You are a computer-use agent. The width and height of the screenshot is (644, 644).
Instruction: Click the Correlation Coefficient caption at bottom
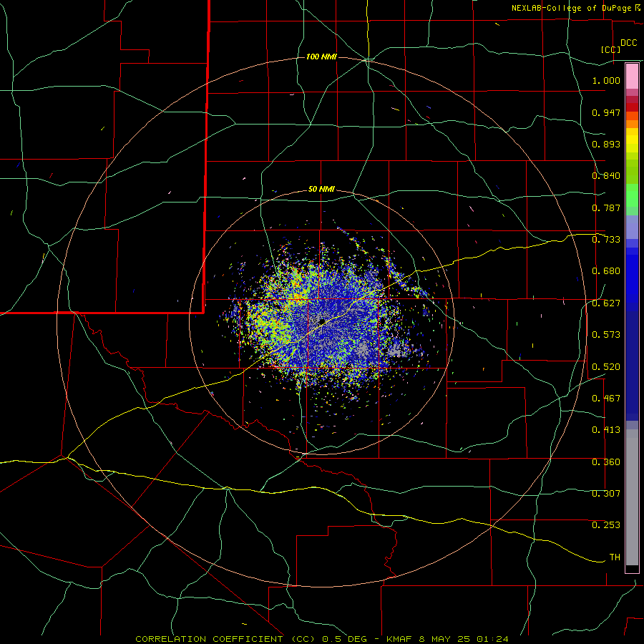[322, 639]
